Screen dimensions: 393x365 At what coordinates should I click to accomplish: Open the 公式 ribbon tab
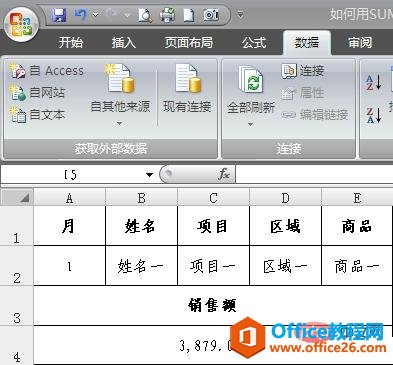254,43
